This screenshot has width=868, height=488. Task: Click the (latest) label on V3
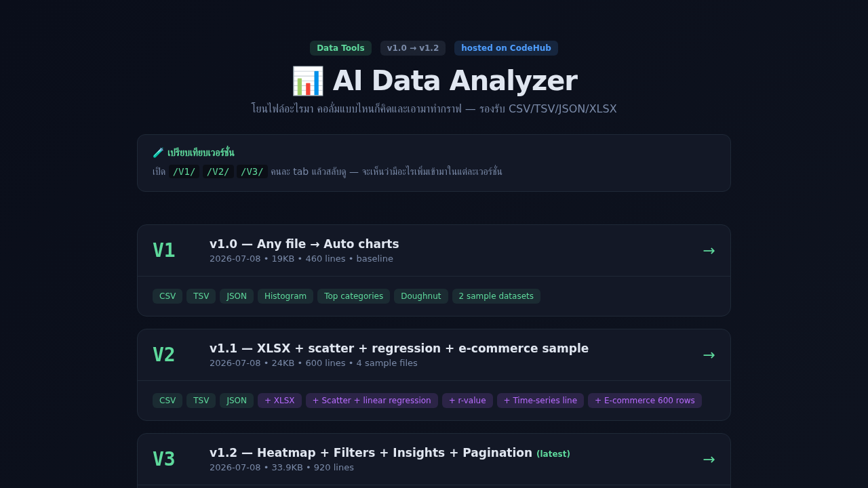click(553, 454)
